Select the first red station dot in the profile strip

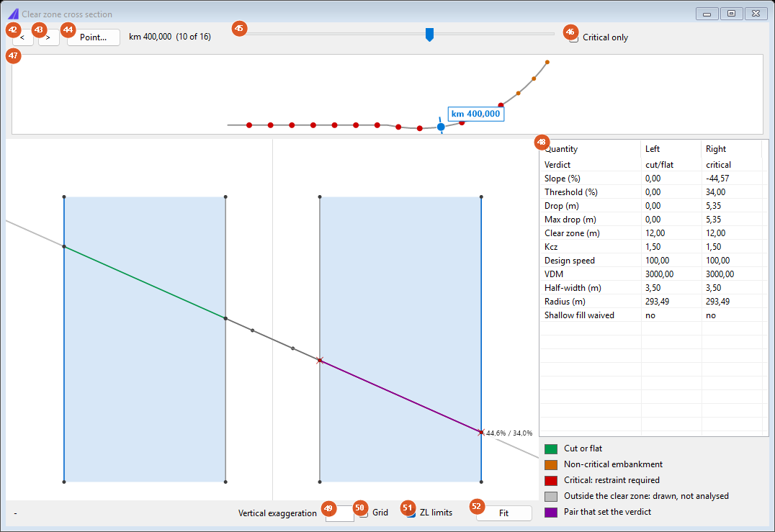click(x=249, y=125)
